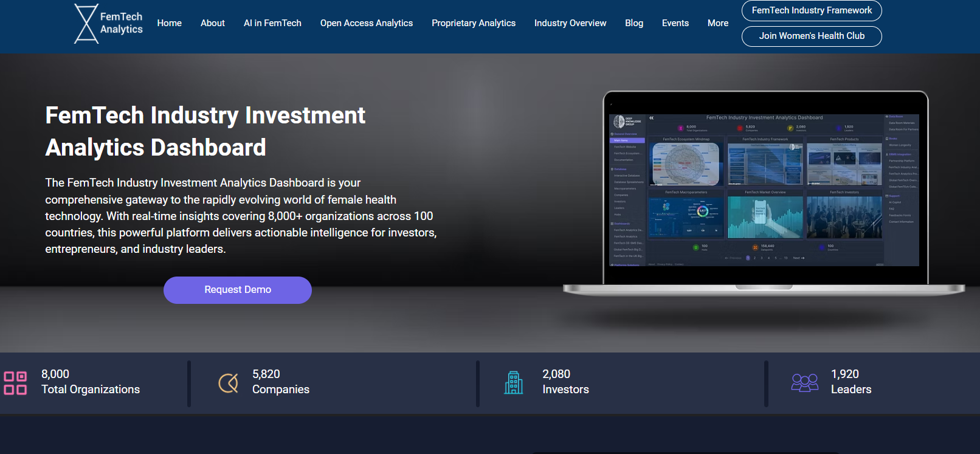Navigate to Industry Overview
The height and width of the screenshot is (454, 980).
570,23
